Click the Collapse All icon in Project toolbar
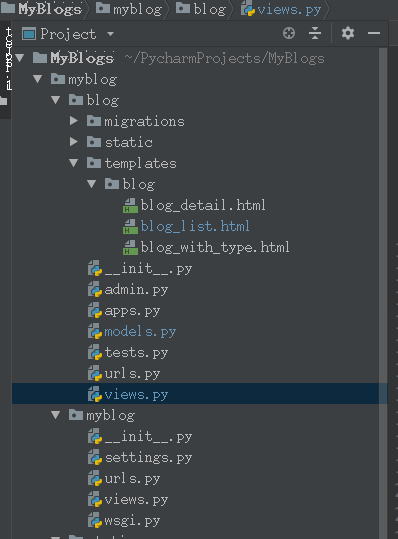Image resolution: width=398 pixels, height=539 pixels. [315, 33]
